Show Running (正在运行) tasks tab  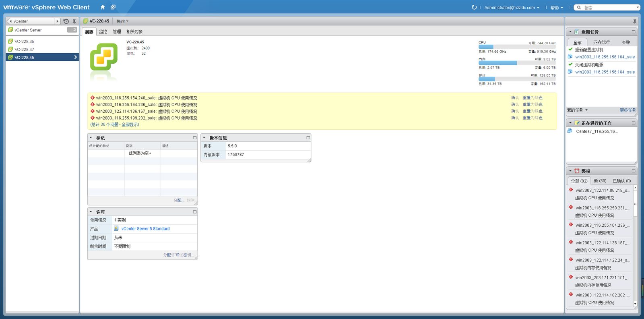[602, 42]
